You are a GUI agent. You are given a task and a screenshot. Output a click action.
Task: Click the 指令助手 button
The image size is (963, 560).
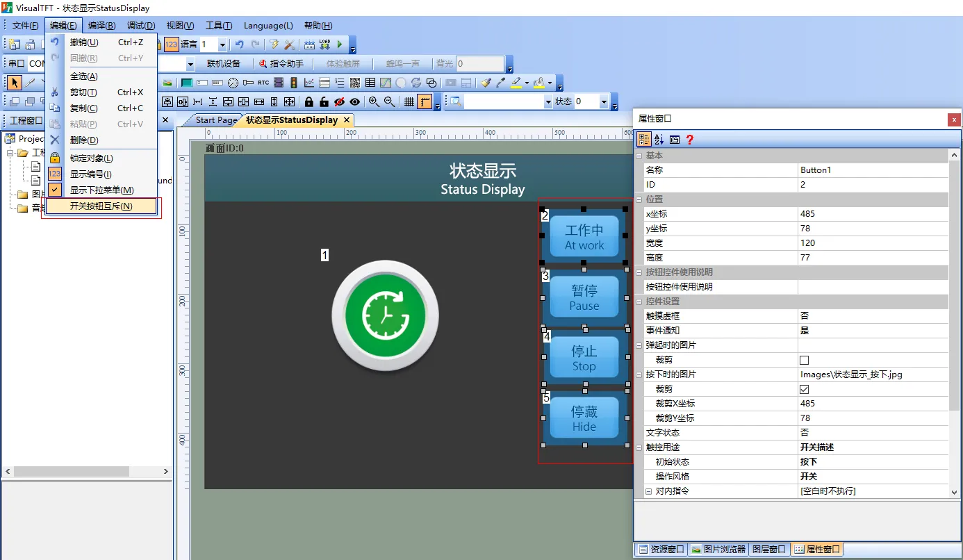[x=281, y=64]
